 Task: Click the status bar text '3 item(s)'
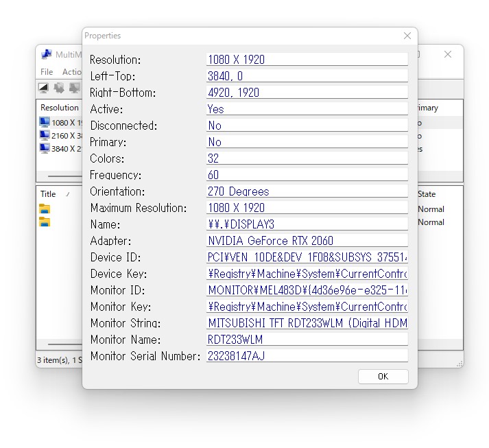click(53, 360)
